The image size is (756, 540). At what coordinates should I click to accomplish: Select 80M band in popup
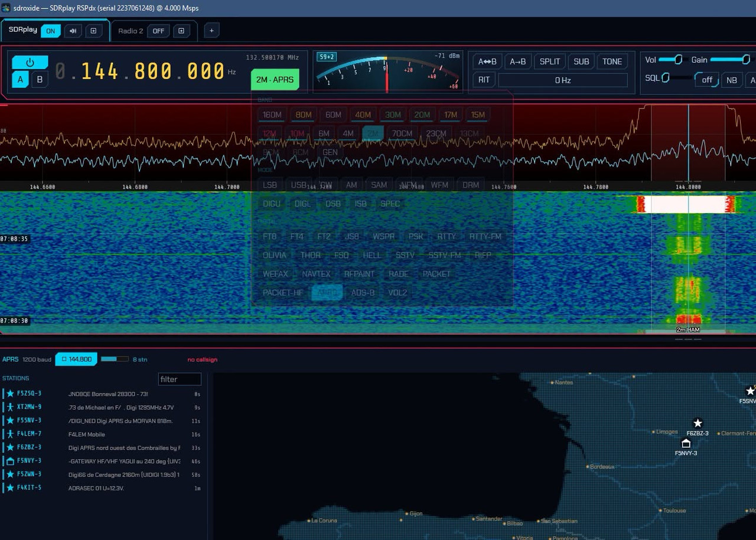(x=304, y=115)
